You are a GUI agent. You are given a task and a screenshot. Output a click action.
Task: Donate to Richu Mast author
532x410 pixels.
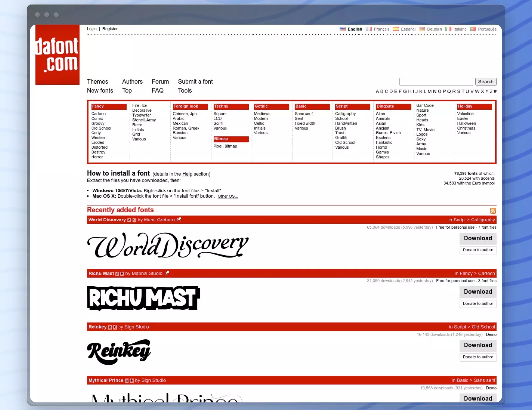coord(478,304)
